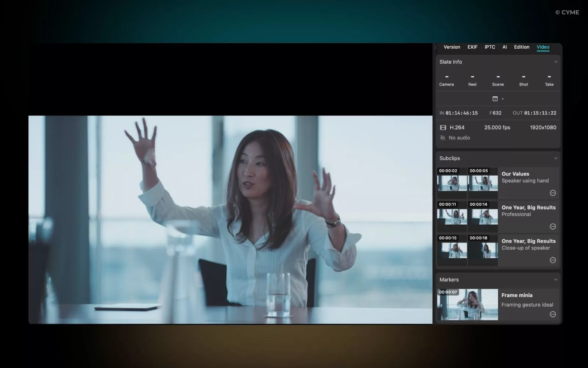Collapse the Subclips panel
Image resolution: width=588 pixels, height=368 pixels.
pyautogui.click(x=556, y=159)
